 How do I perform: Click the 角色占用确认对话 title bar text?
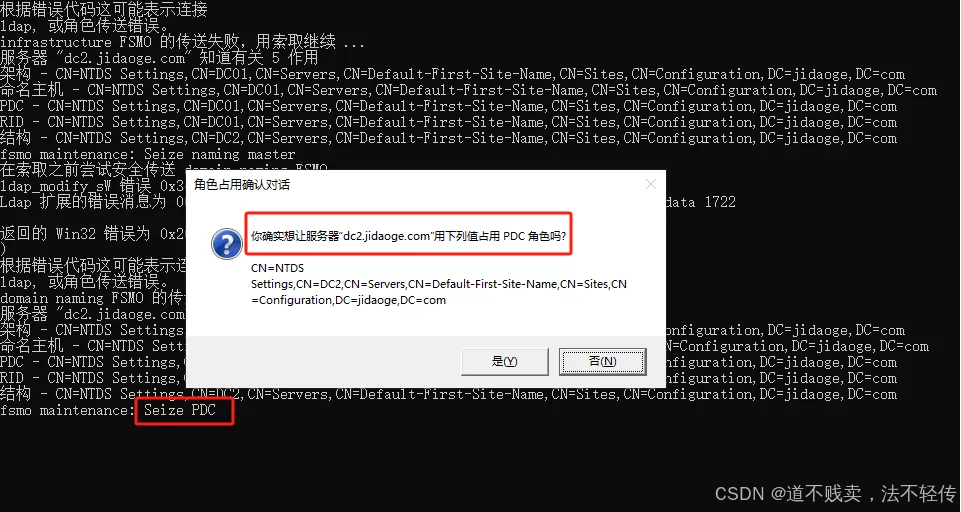coord(241,185)
